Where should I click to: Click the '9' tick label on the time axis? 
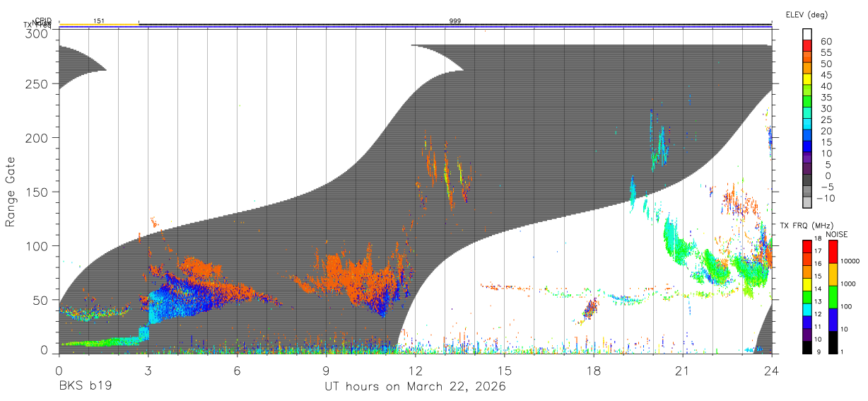(326, 371)
